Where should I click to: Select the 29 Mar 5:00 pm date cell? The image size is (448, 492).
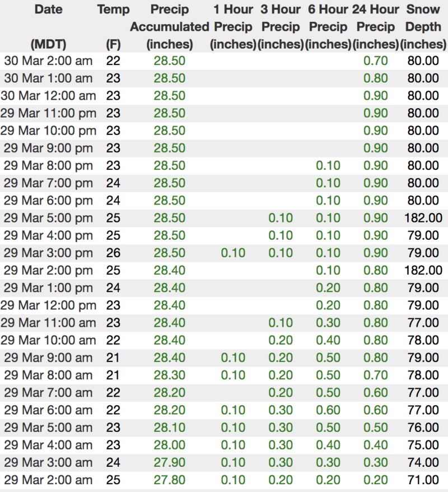[48, 218]
